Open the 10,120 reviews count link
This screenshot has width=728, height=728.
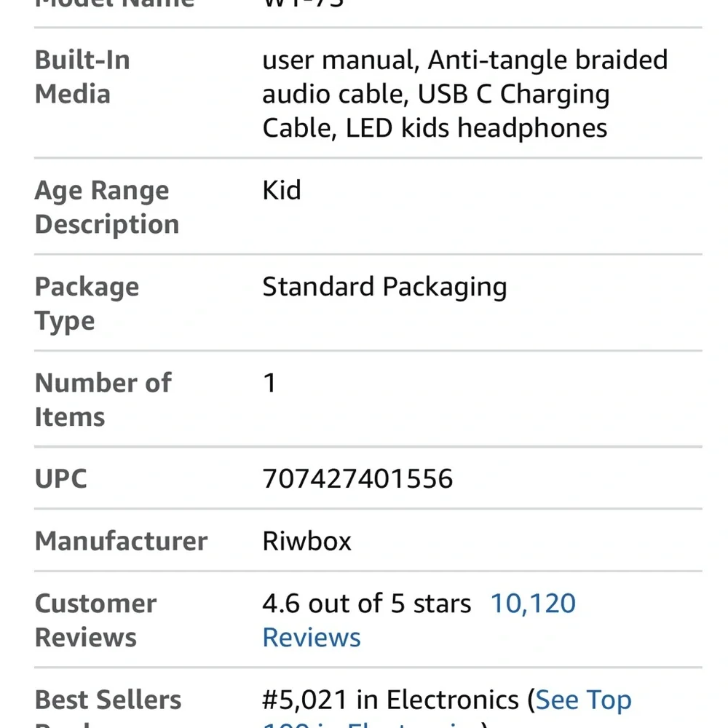pyautogui.click(x=533, y=603)
